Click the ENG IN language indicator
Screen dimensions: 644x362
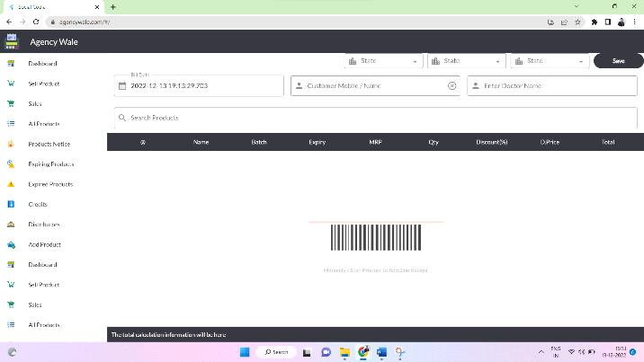[x=556, y=352]
